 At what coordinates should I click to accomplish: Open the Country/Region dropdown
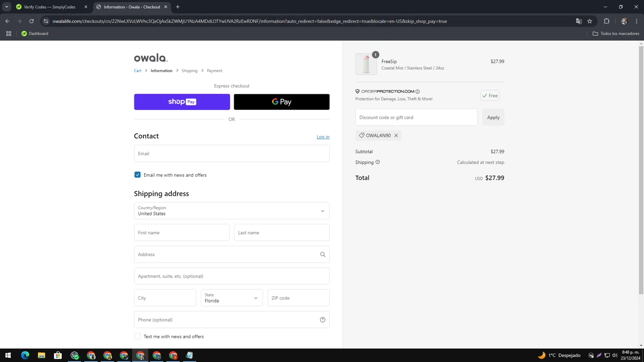click(231, 211)
